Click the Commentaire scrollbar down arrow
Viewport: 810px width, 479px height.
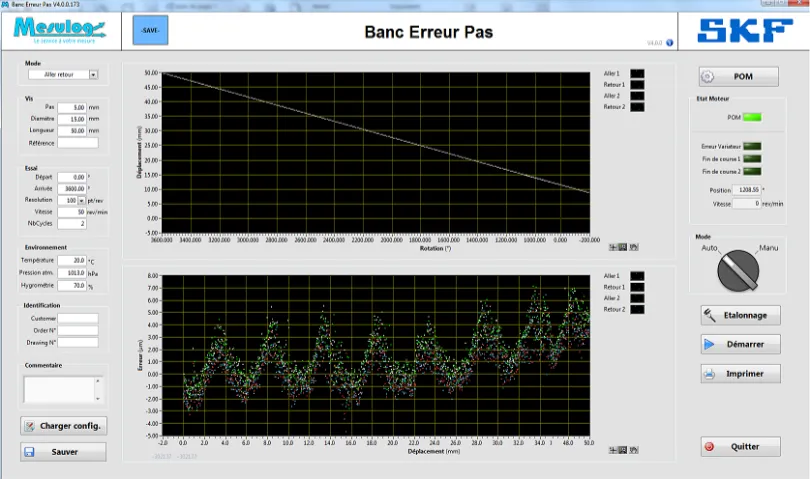pyautogui.click(x=98, y=399)
